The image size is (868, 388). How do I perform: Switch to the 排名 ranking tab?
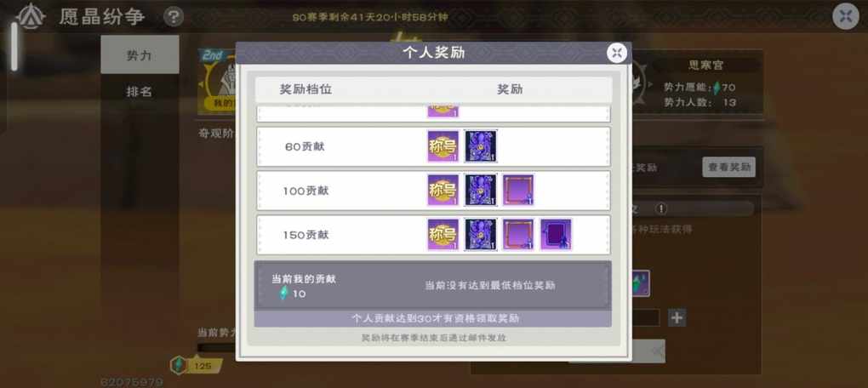click(140, 91)
